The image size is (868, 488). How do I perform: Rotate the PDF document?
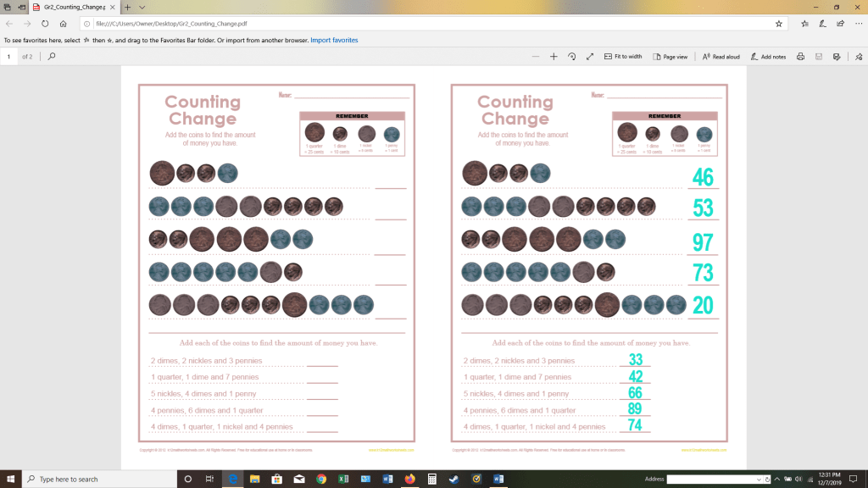(x=572, y=57)
